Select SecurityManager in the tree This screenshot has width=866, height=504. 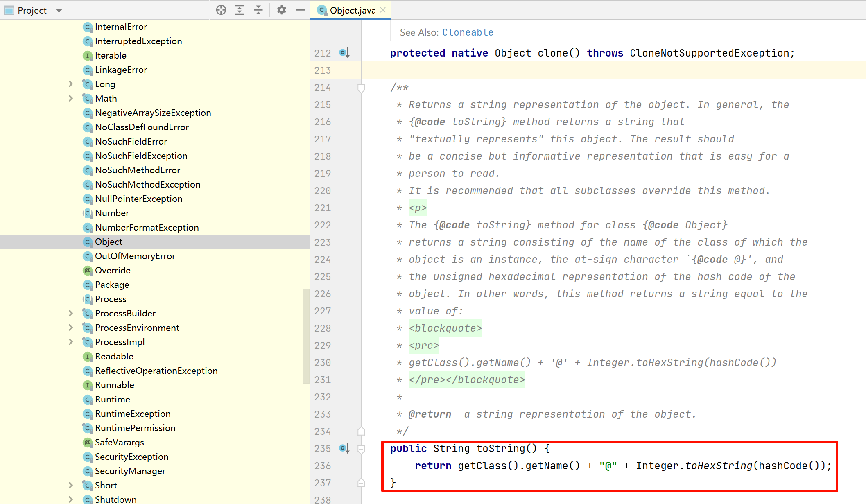(130, 471)
